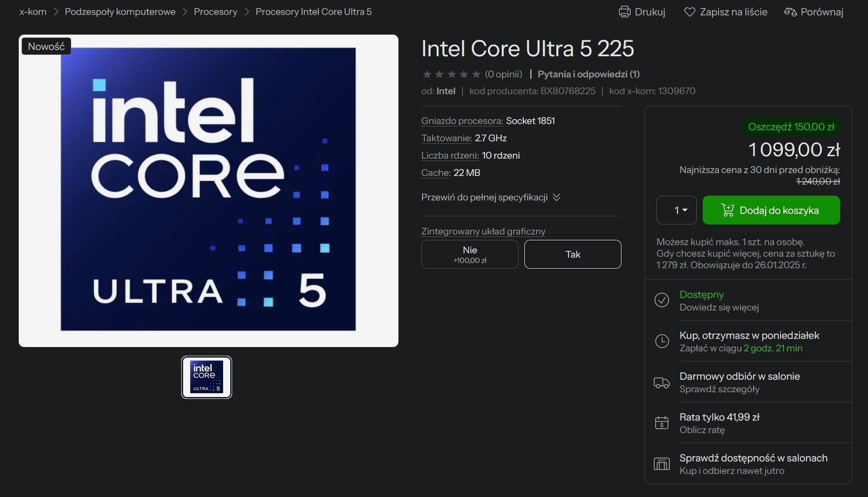The height and width of the screenshot is (497, 868).
Task: Open the quantity dropdown
Action: click(x=676, y=210)
